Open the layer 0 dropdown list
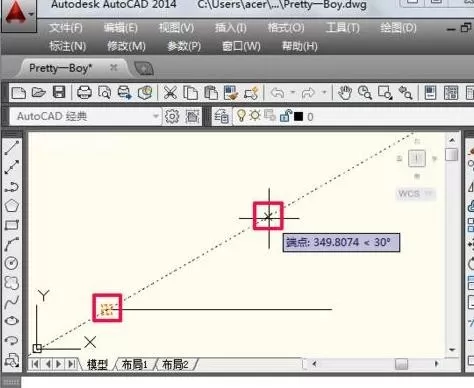The width and height of the screenshot is (474, 388). [353, 116]
